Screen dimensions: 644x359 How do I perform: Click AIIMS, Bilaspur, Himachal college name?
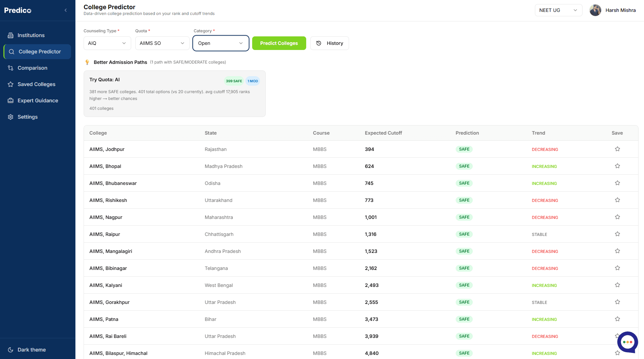pyautogui.click(x=118, y=353)
